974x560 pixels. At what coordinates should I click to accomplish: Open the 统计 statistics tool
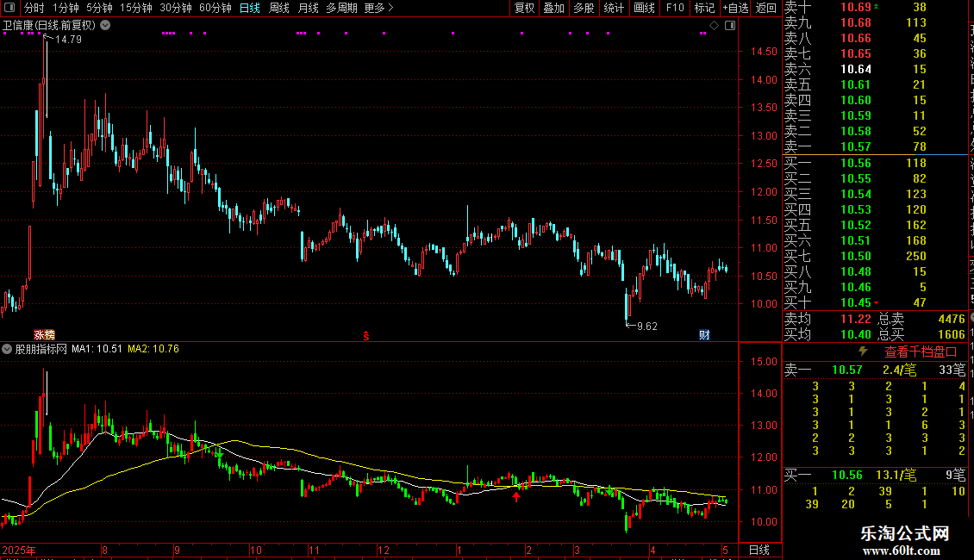click(x=614, y=8)
